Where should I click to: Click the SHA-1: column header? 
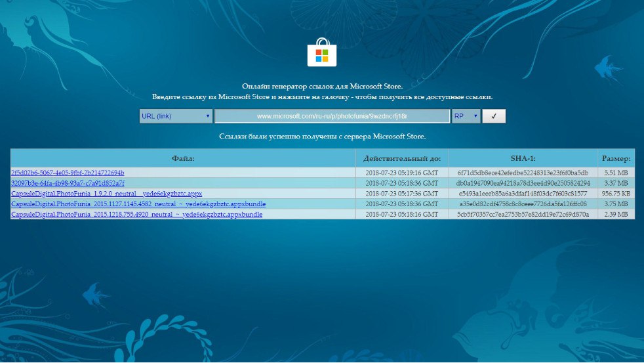coord(523,158)
